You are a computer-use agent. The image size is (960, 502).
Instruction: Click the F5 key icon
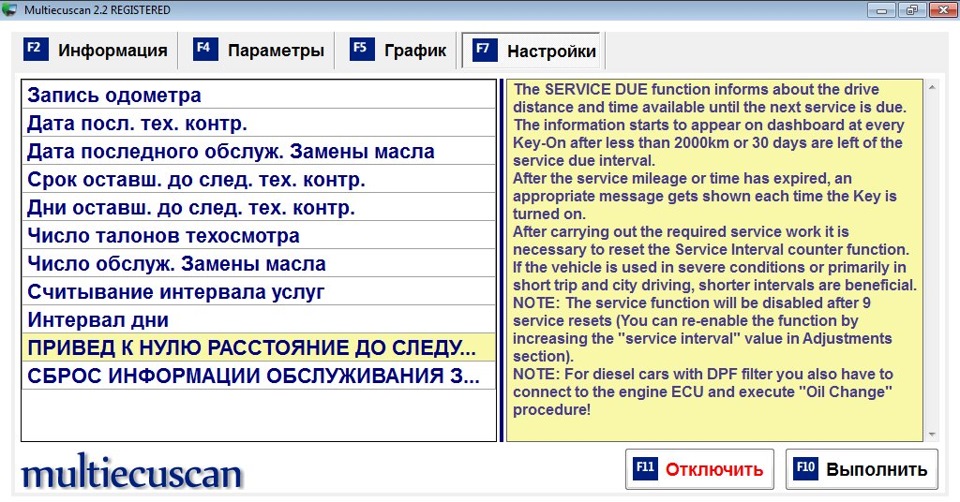(x=361, y=49)
